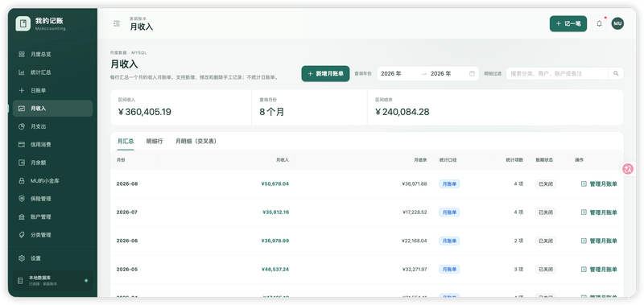Click income value ¥46,537.24

(x=275, y=270)
